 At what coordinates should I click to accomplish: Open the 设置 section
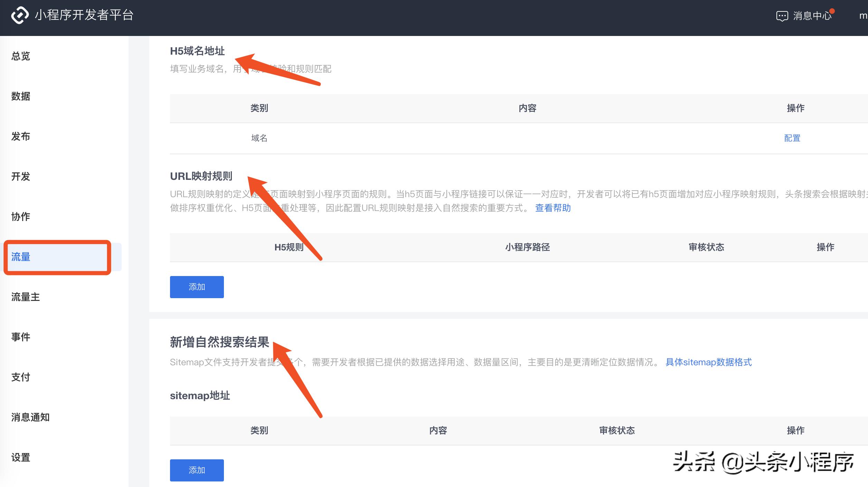click(x=20, y=457)
